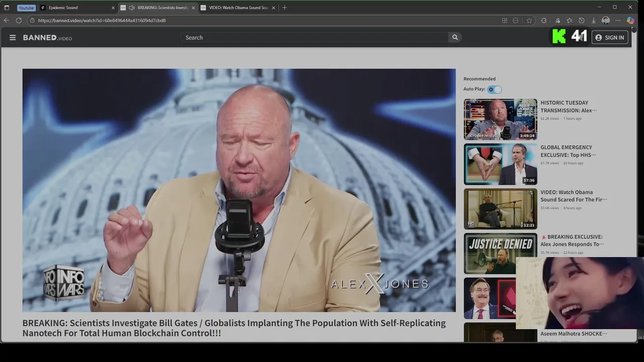This screenshot has width=644, height=362.
Task: Open GLOBAL EMERGENCY EXCLUSIVE video title
Action: [x=568, y=151]
